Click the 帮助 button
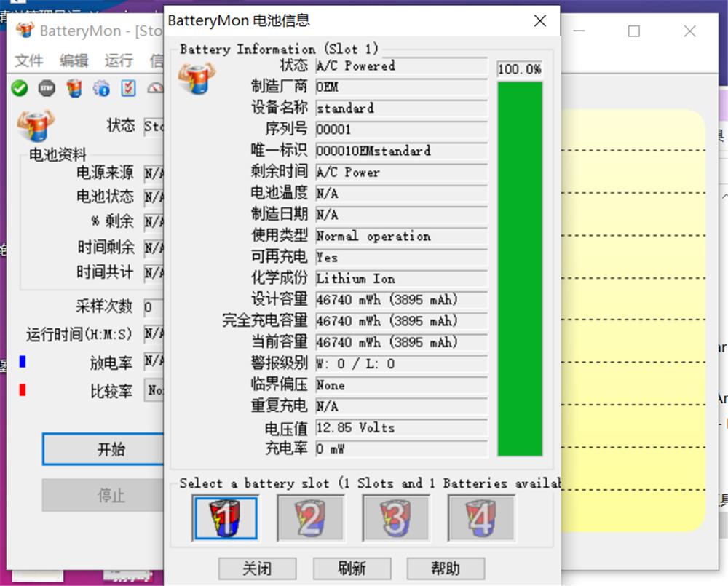The image size is (728, 586). coord(446,569)
